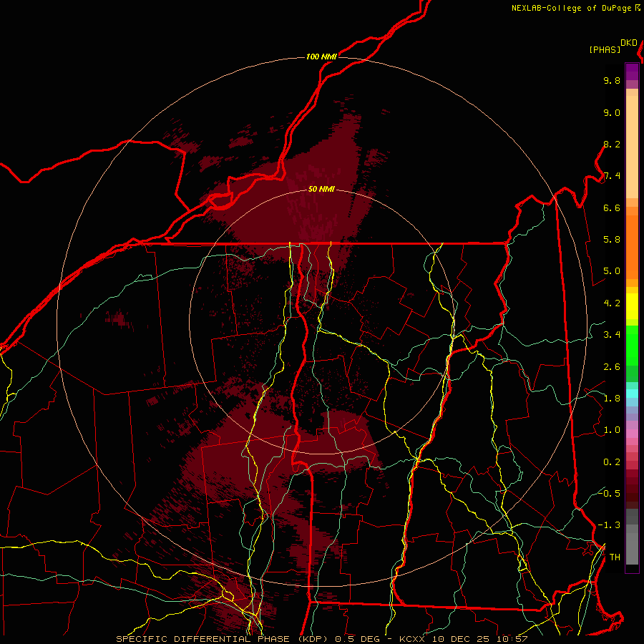Click the KCXX radar site identifier

click(413, 639)
